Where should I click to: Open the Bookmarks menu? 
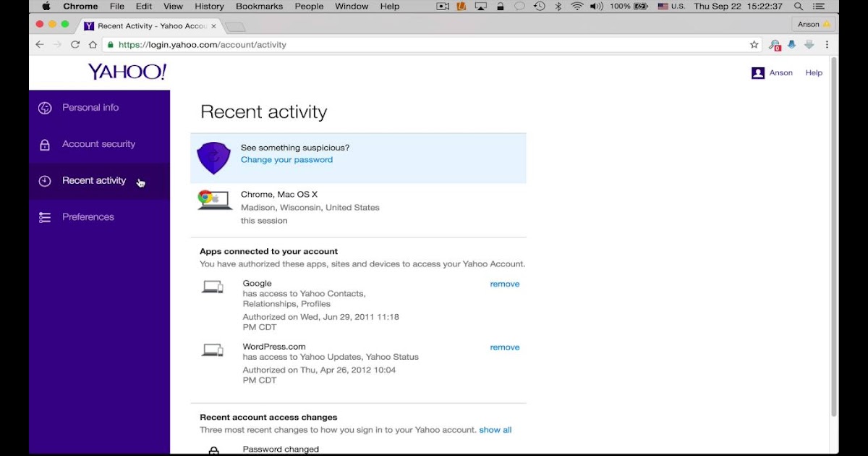coord(260,7)
